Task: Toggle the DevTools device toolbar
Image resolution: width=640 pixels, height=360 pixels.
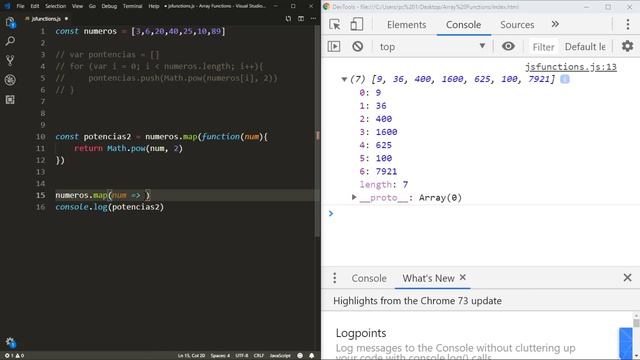Action: click(x=356, y=24)
